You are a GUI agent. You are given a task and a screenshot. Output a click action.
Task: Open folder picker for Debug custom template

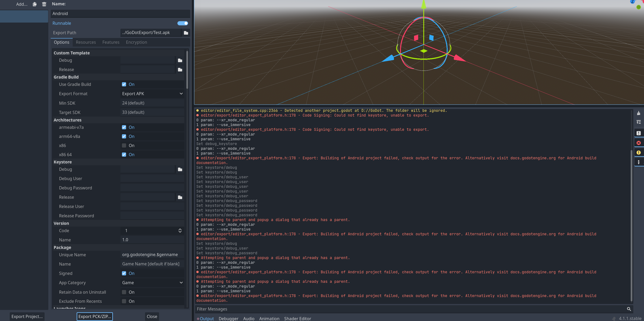tap(180, 60)
